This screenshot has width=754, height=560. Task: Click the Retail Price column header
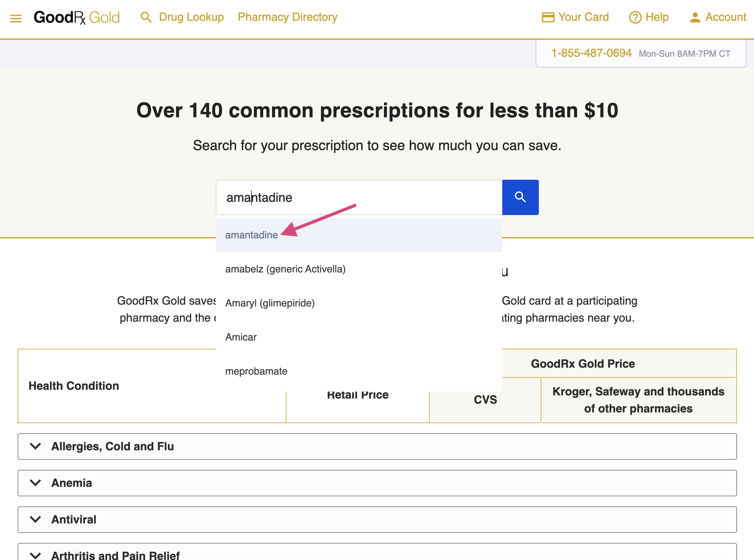click(357, 395)
